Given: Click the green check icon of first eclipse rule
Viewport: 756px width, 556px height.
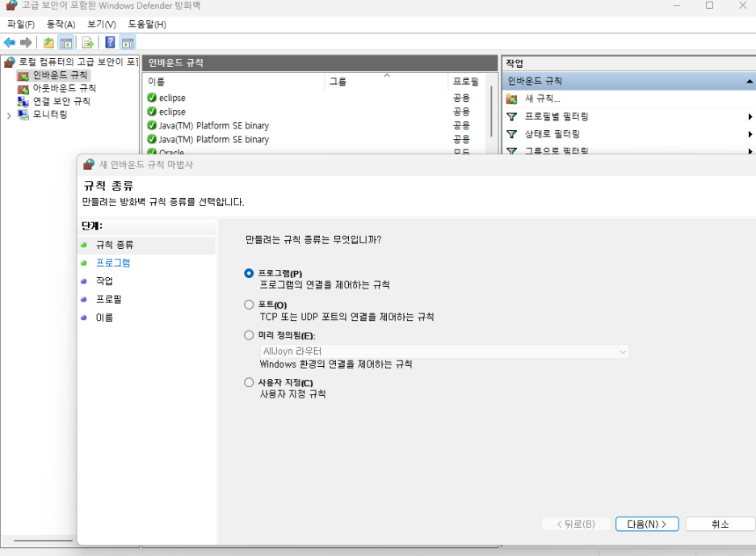Looking at the screenshot, I should [152, 98].
